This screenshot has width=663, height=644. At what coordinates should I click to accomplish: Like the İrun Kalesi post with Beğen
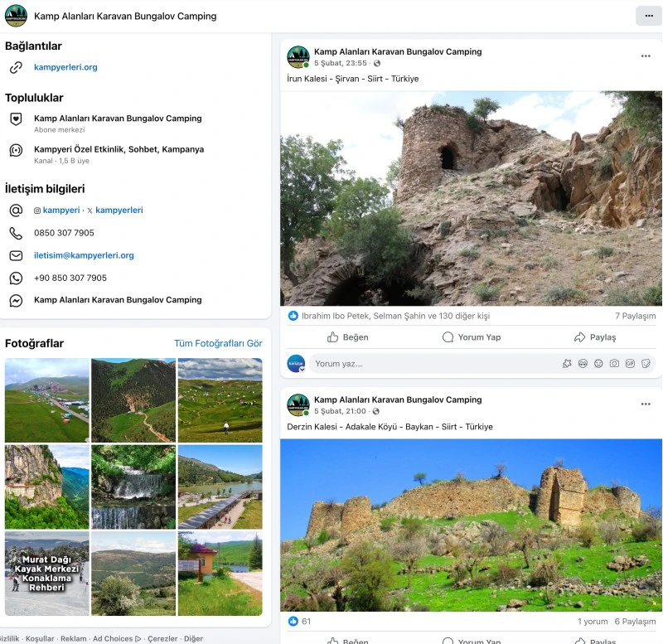point(348,337)
